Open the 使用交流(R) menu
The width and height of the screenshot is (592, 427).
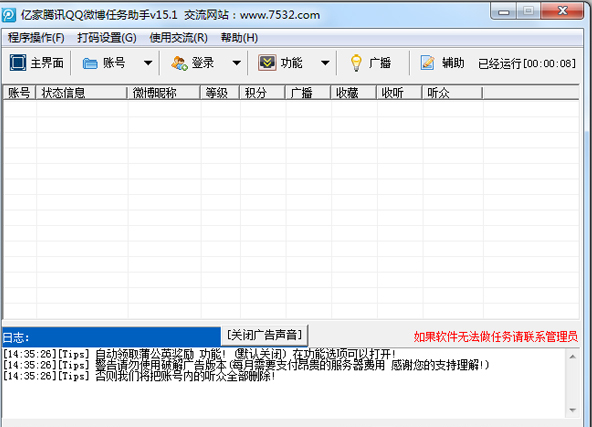179,38
